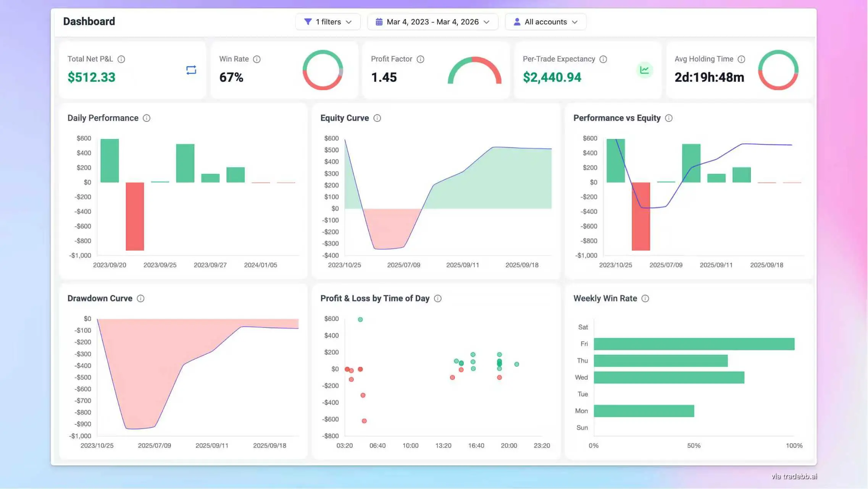Click the info icon next to Win Rate
This screenshot has height=489, width=868.
[257, 59]
